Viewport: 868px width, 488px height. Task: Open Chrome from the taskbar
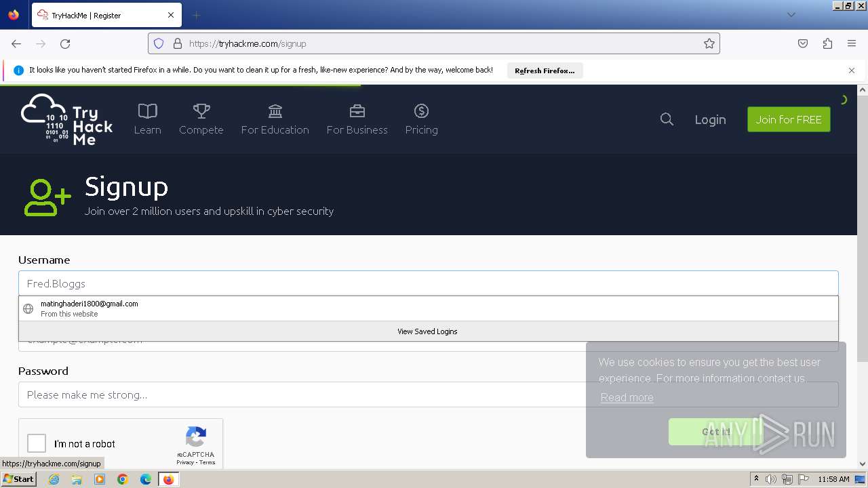[123, 479]
